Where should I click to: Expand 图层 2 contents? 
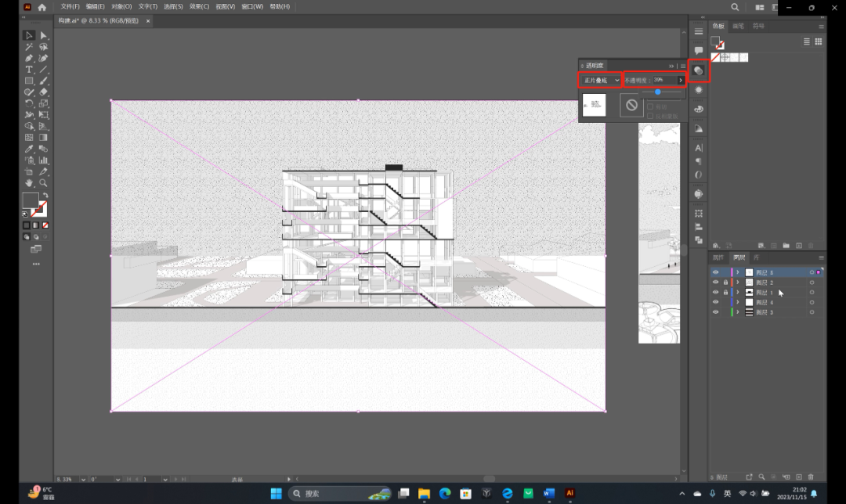(x=738, y=283)
